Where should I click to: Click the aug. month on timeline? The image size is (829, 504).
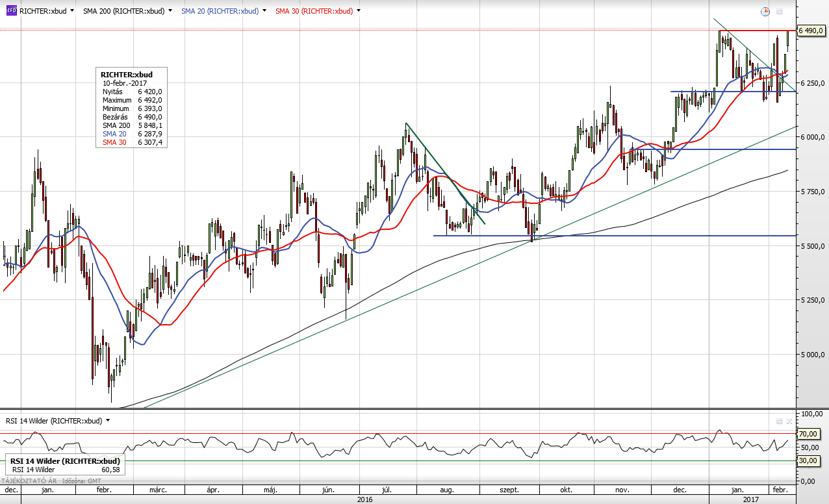[x=446, y=489]
